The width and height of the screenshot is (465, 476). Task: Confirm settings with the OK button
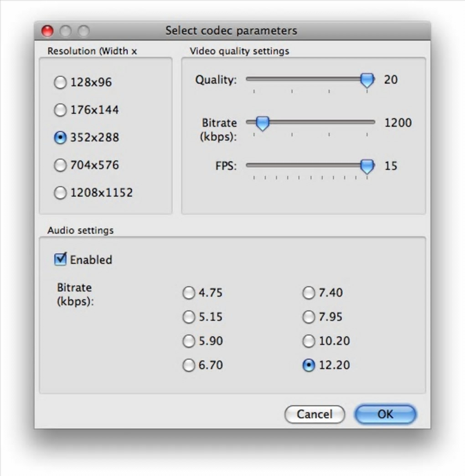coord(385,415)
